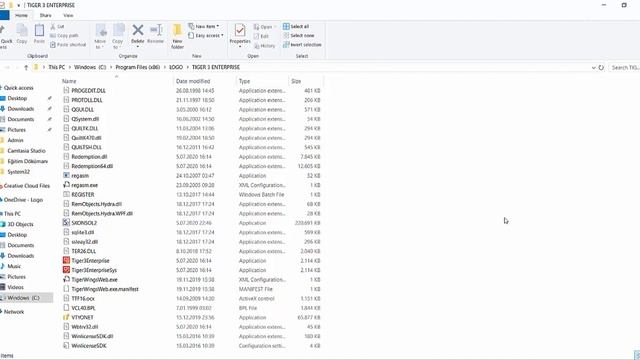Open Quick access in navigation pane

[x=18, y=88]
